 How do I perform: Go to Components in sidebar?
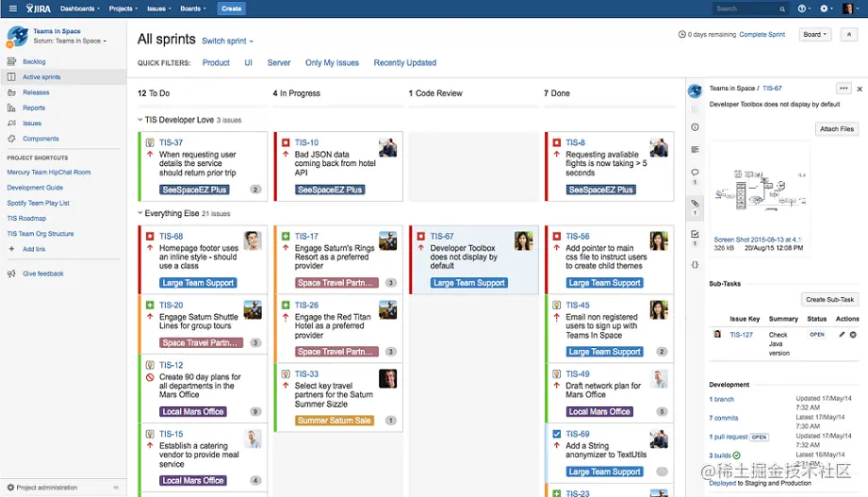coord(41,139)
